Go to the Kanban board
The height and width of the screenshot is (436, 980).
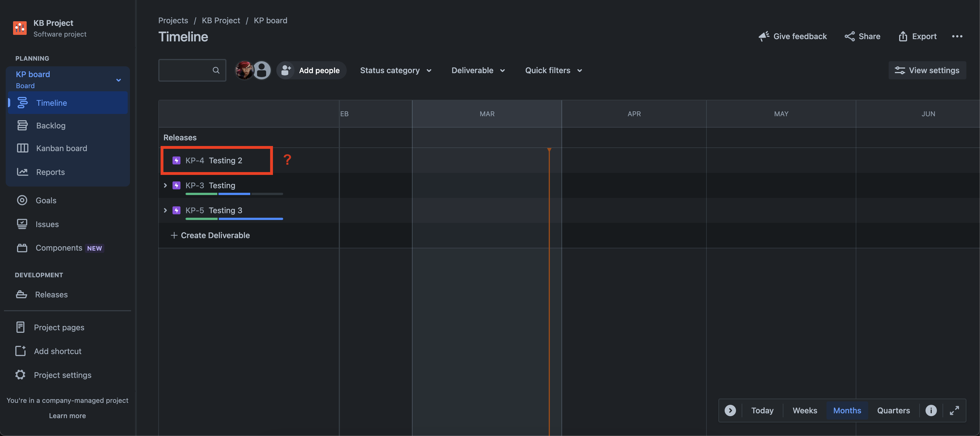point(61,148)
